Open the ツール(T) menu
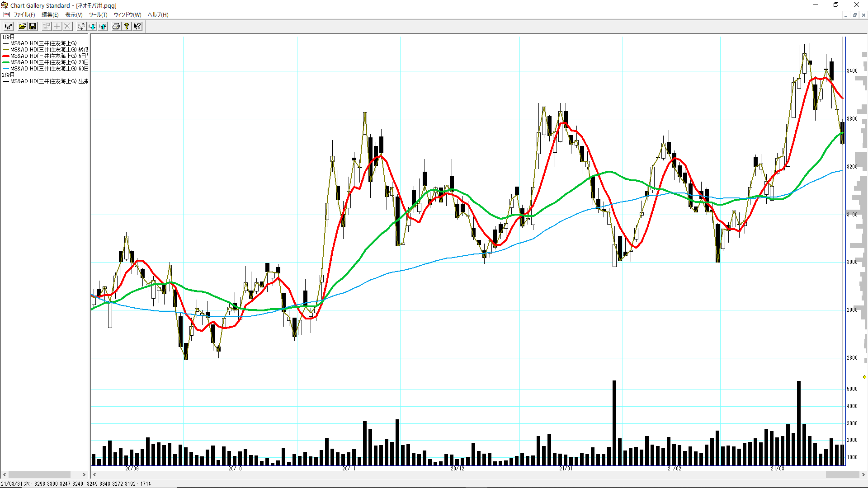 (x=98, y=14)
